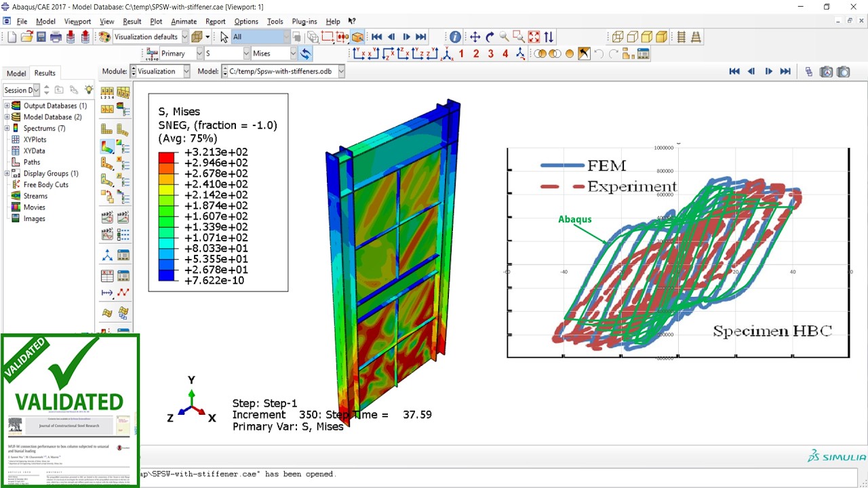Screen dimensions: 868x488
Task: Save the model database via floppy icon
Action: click(x=41, y=37)
